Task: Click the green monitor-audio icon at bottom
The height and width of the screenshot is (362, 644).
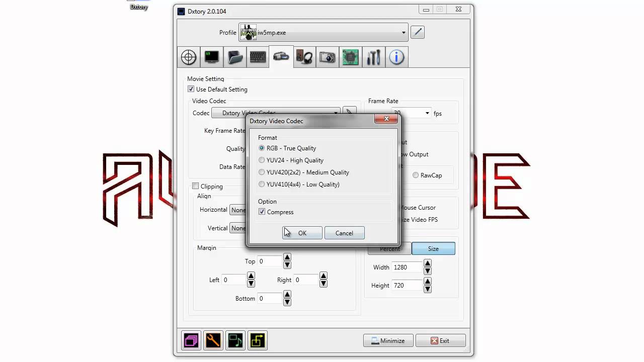Action: point(235,340)
